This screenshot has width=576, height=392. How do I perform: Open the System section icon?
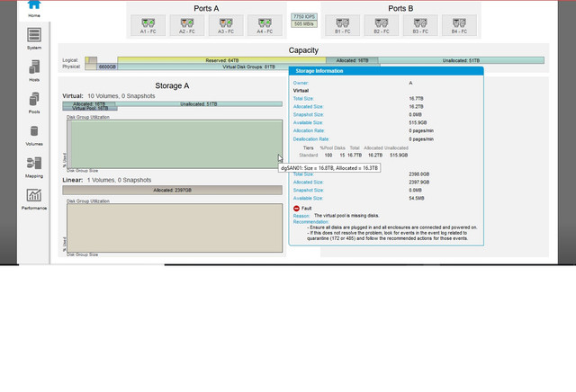34,35
